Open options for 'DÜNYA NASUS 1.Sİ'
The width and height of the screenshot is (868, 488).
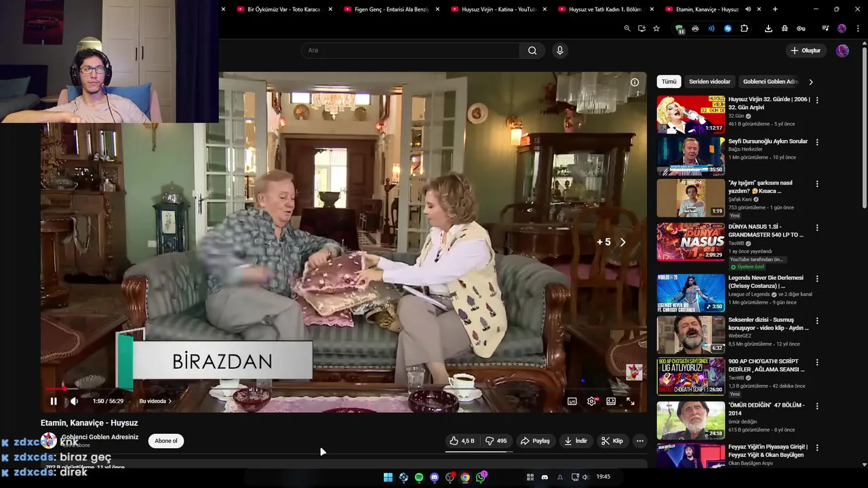pos(816,228)
